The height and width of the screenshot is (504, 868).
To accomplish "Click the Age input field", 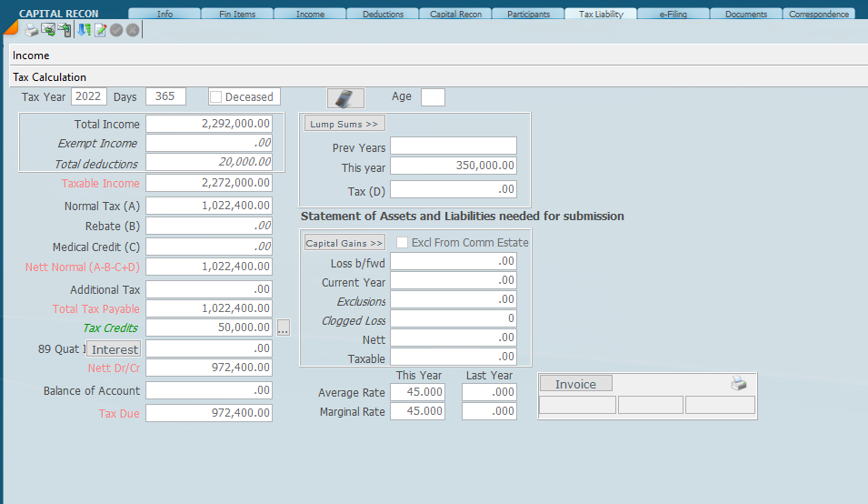I will [433, 97].
